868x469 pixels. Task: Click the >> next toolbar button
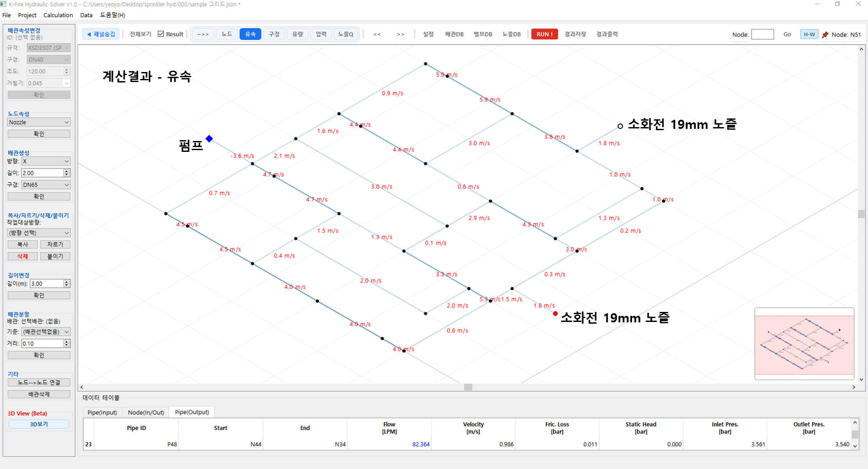coord(400,34)
